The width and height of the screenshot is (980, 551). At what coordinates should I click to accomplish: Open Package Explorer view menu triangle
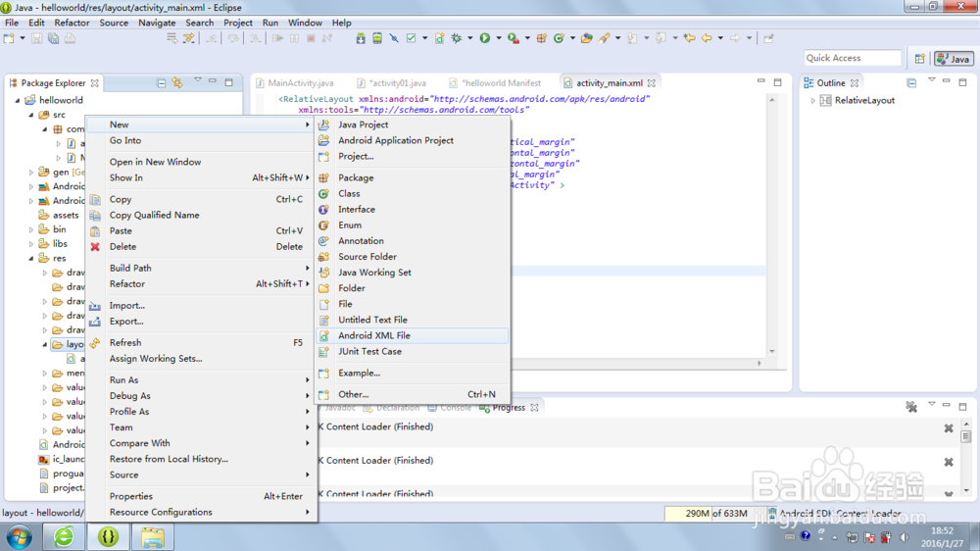[x=198, y=80]
